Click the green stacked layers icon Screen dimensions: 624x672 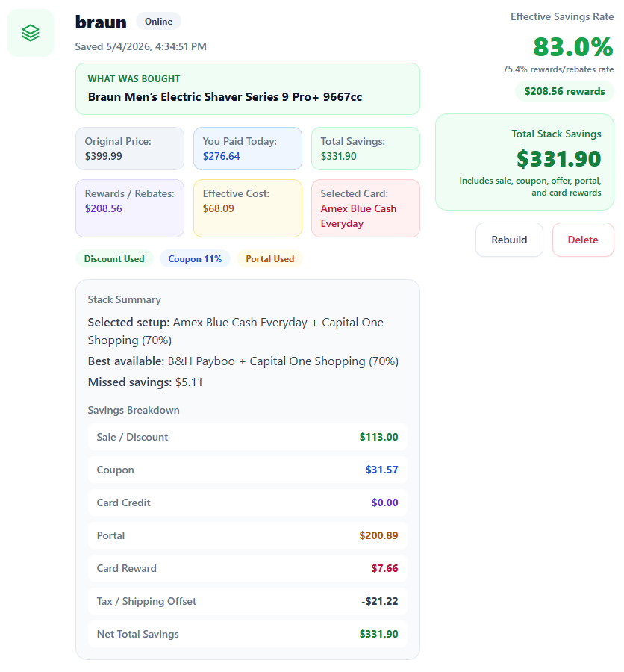click(31, 33)
